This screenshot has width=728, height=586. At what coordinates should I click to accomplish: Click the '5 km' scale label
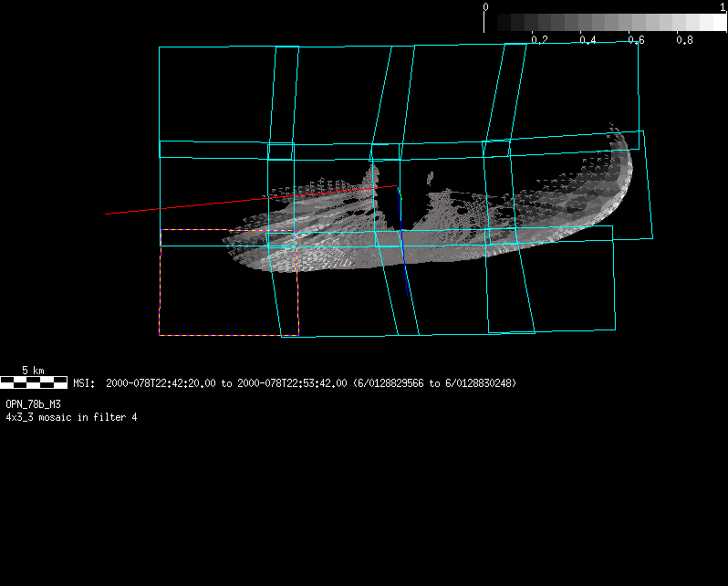click(33, 371)
